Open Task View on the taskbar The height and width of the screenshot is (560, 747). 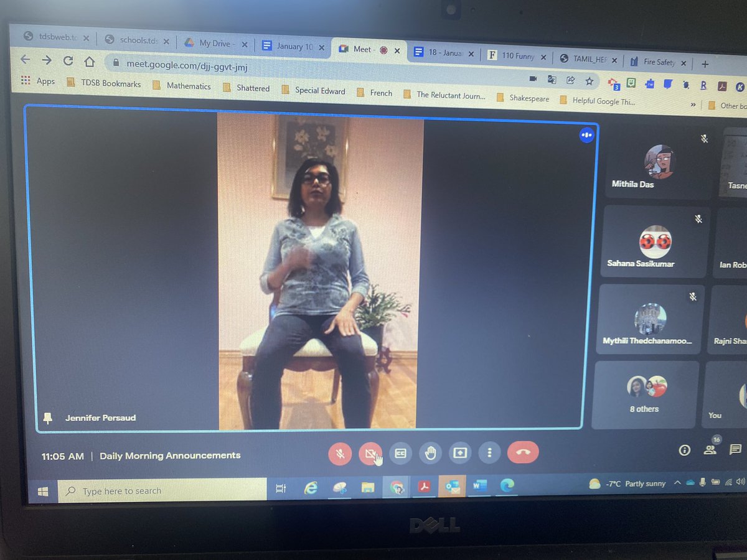coord(281,489)
